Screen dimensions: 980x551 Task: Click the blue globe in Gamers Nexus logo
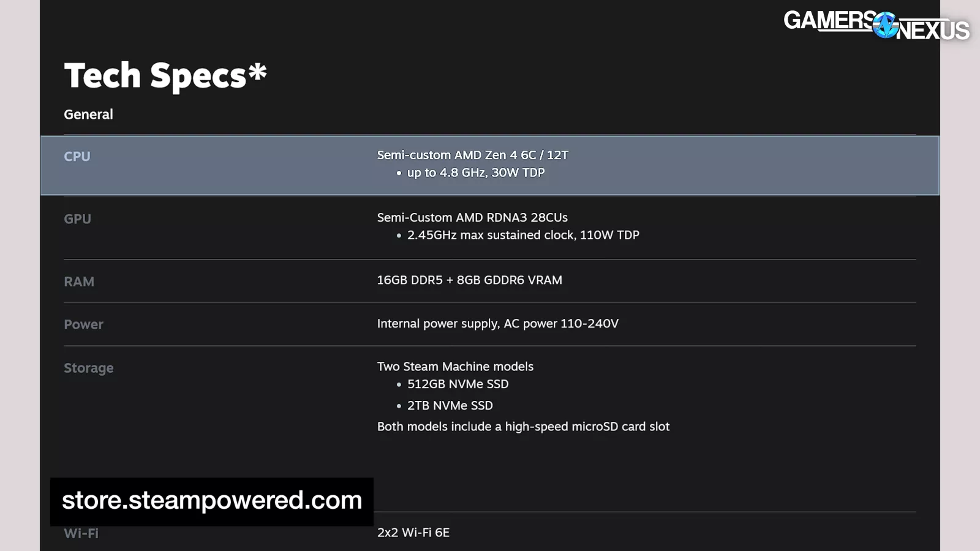(x=886, y=25)
